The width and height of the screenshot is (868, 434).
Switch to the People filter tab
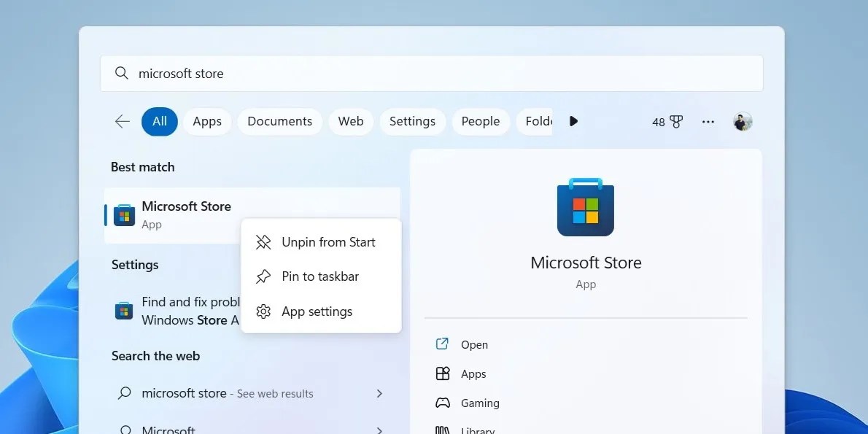(481, 121)
